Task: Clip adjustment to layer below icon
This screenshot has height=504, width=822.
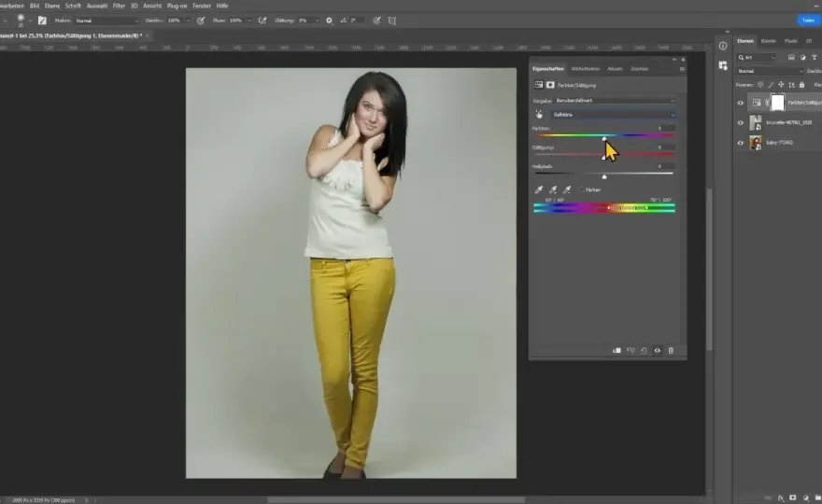Action: [617, 351]
